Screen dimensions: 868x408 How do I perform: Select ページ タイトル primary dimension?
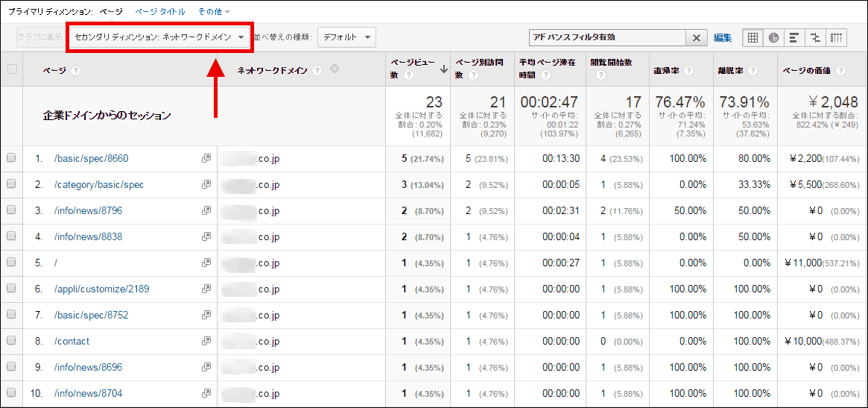pyautogui.click(x=160, y=12)
